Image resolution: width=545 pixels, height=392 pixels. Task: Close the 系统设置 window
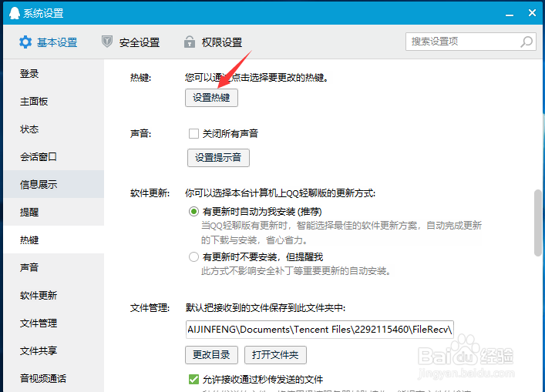click(x=532, y=13)
